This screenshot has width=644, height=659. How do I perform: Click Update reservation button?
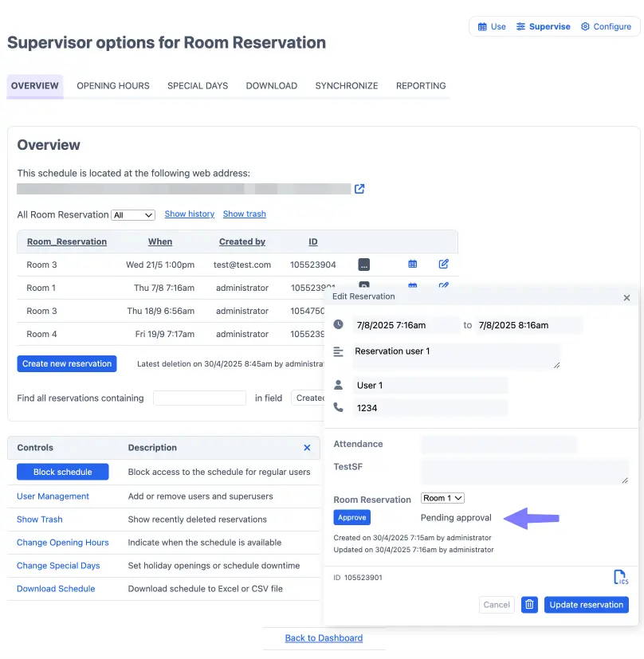pos(587,605)
